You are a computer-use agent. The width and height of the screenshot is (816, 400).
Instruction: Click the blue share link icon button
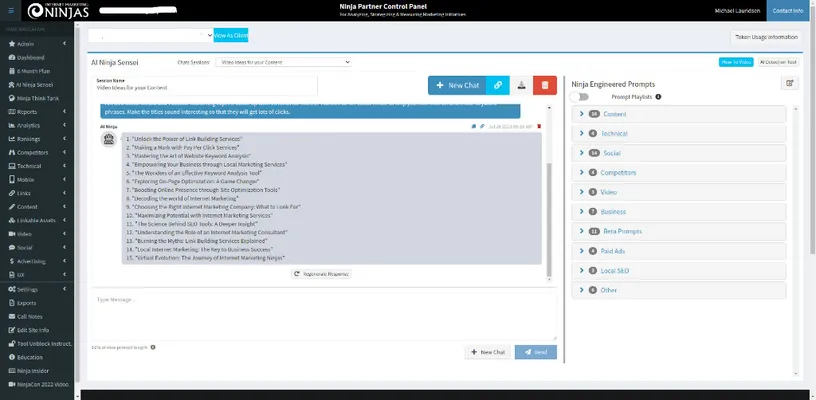point(498,85)
